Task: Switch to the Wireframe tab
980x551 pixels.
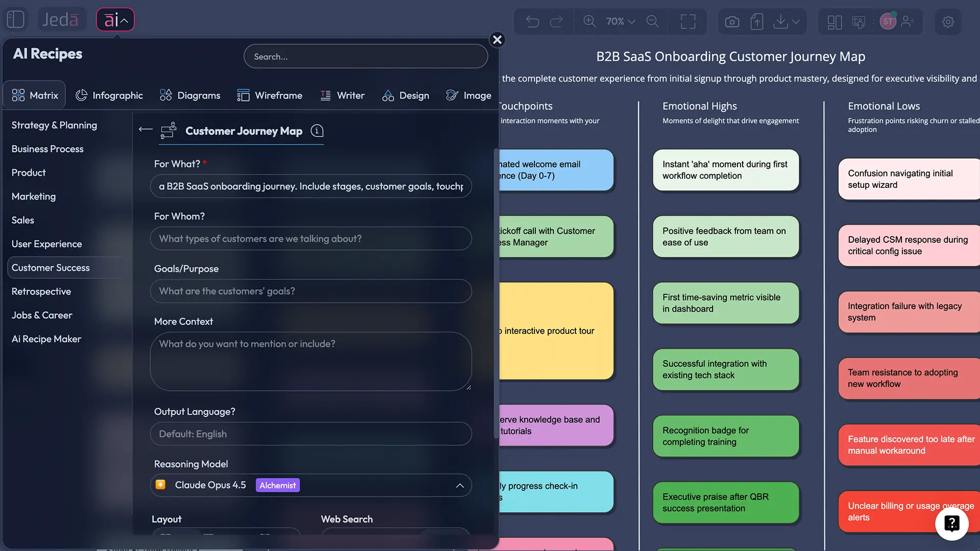Action: (270, 95)
